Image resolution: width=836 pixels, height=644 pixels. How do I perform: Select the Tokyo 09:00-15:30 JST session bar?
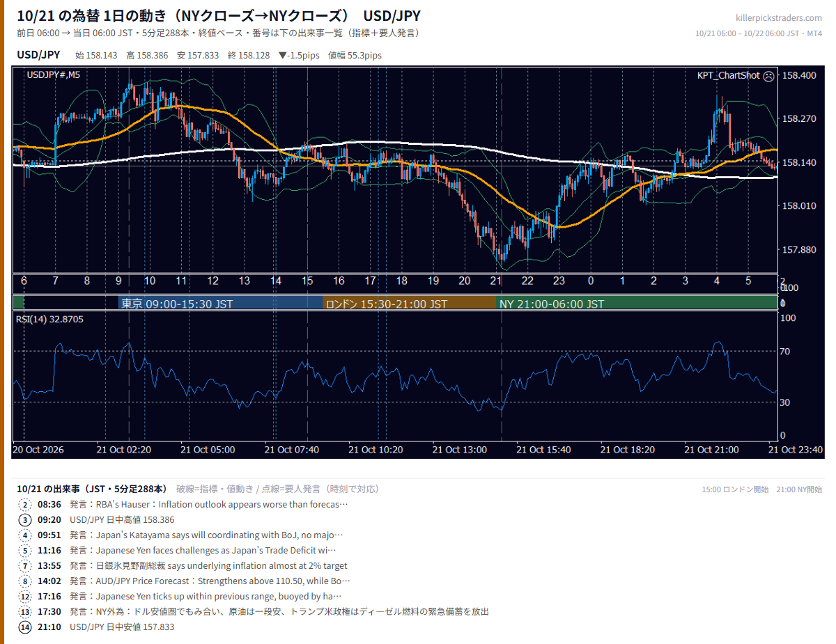[221, 304]
